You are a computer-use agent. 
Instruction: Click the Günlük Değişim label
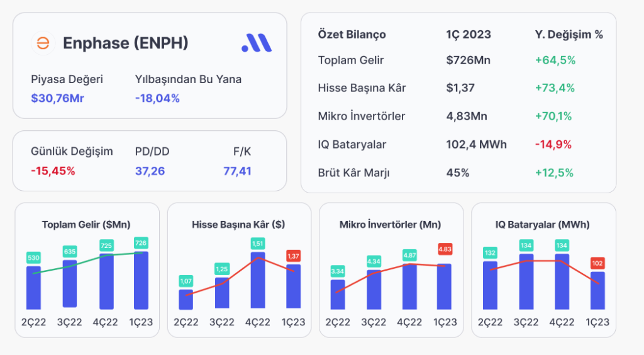click(x=72, y=151)
